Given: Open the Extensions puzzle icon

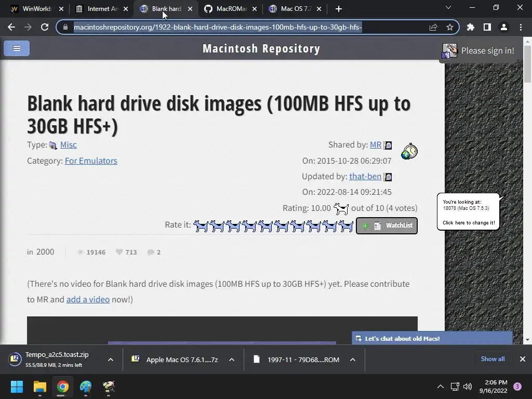Looking at the screenshot, I should (x=471, y=27).
